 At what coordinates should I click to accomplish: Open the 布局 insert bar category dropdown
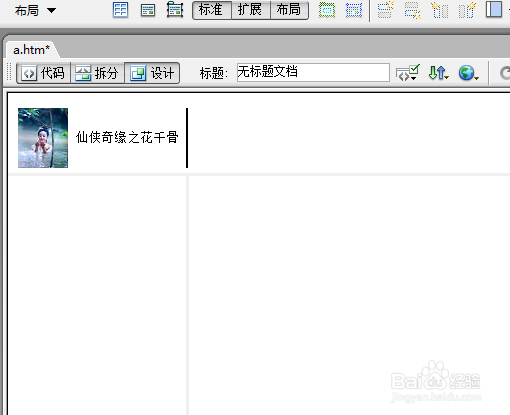(35, 10)
